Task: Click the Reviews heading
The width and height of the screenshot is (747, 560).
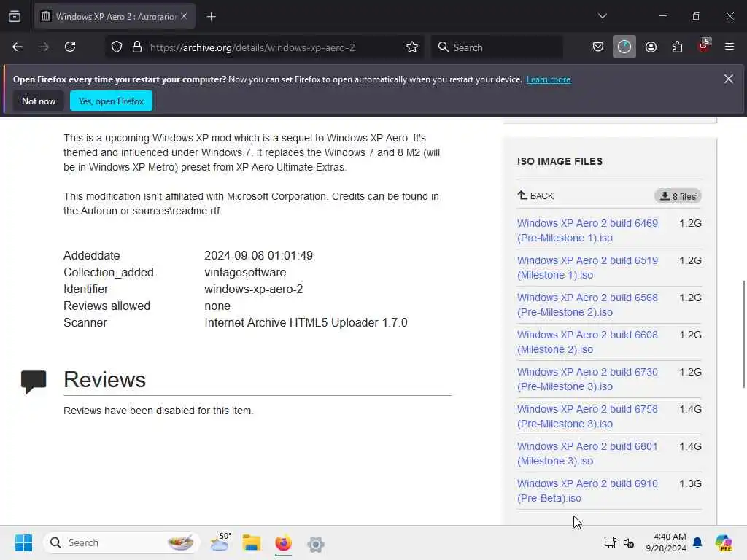Action: [x=104, y=379]
